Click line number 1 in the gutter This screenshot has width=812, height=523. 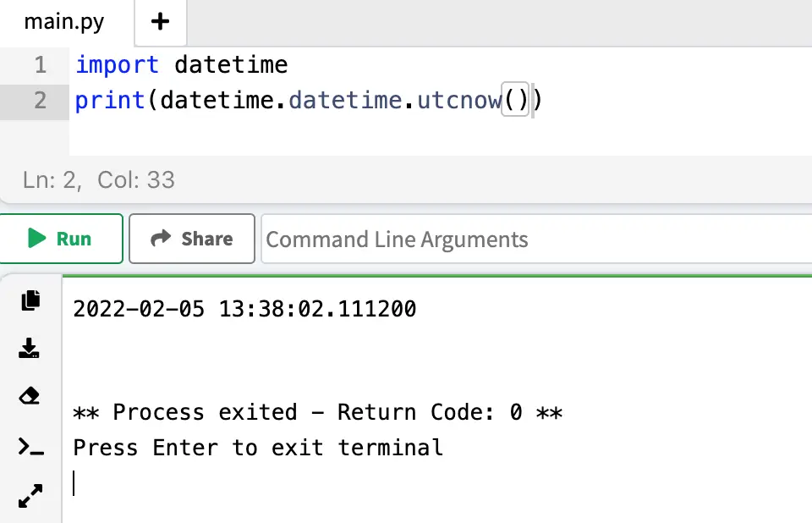tap(39, 64)
